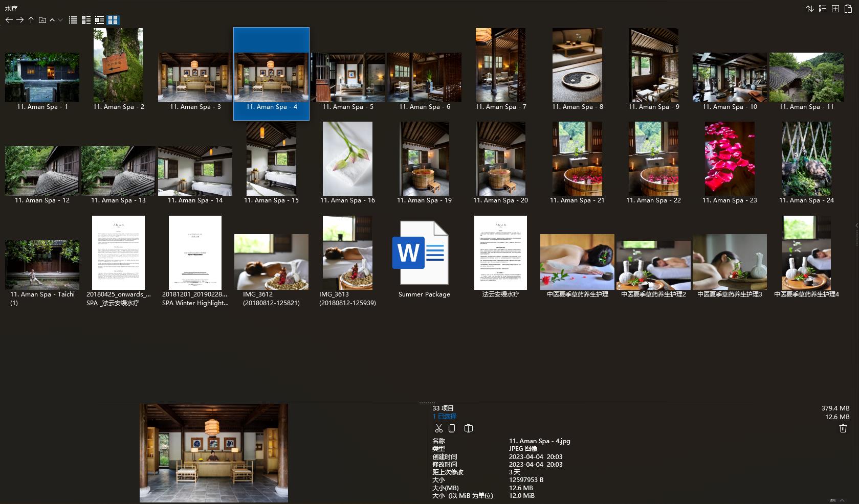Open the Summer Package Word document icon
This screenshot has width=859, height=504.
pos(421,253)
